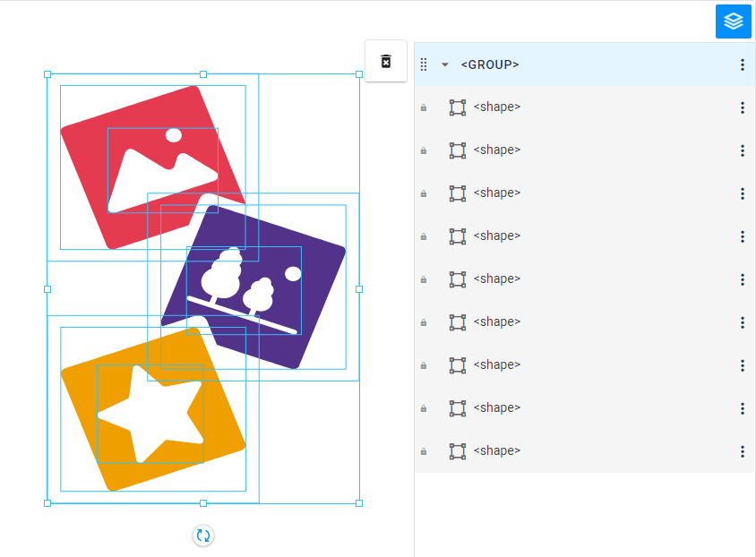
Task: Select the last <shape> layer label
Action: [x=497, y=450]
